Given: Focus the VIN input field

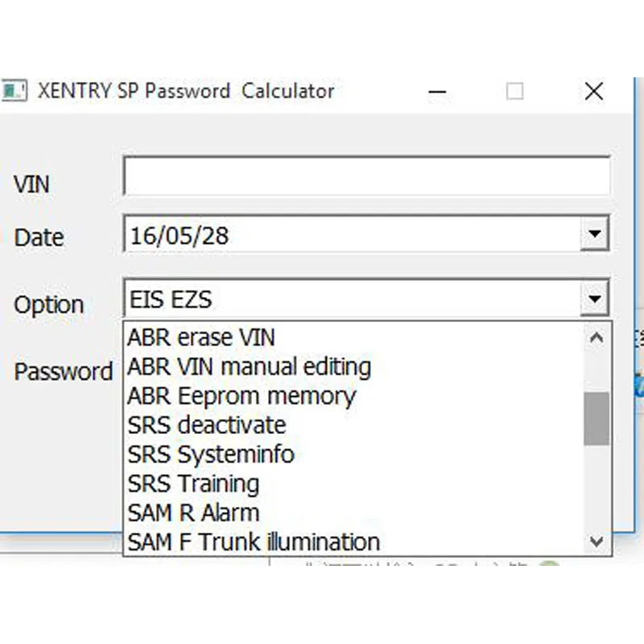Looking at the screenshot, I should 367,176.
